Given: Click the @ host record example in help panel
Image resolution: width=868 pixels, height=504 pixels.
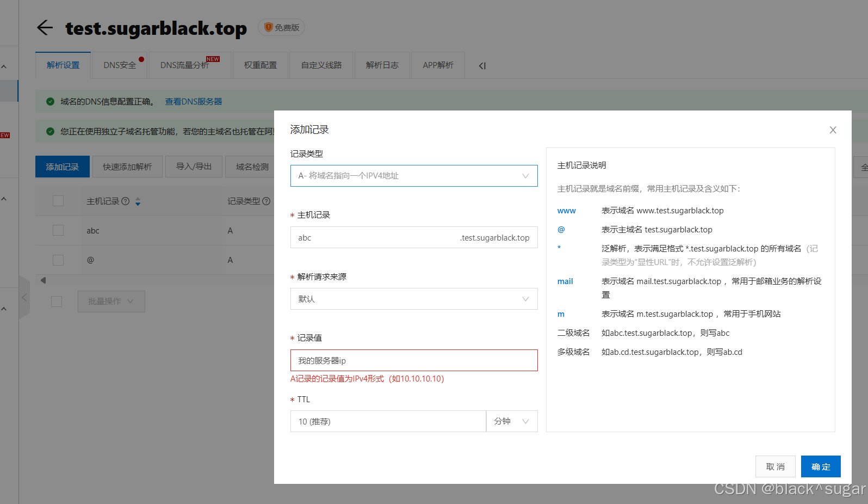Looking at the screenshot, I should click(561, 230).
